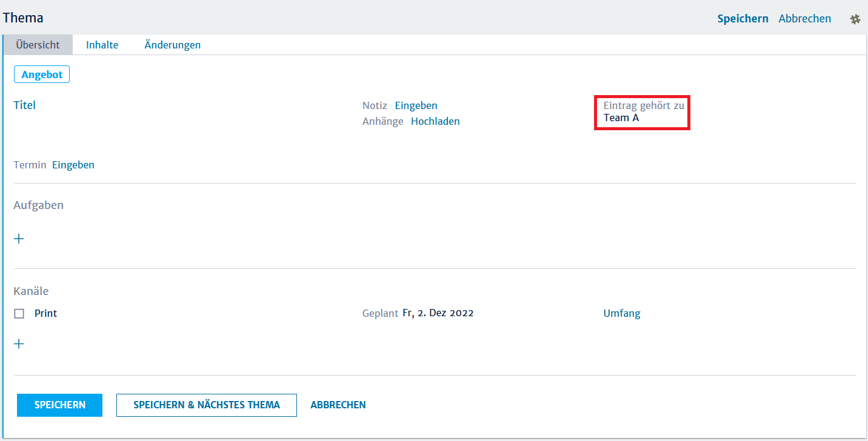Open the Umfang link

622,314
